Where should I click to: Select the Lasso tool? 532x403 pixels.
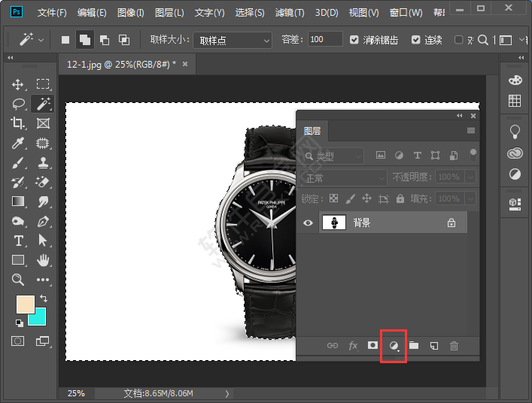18,104
